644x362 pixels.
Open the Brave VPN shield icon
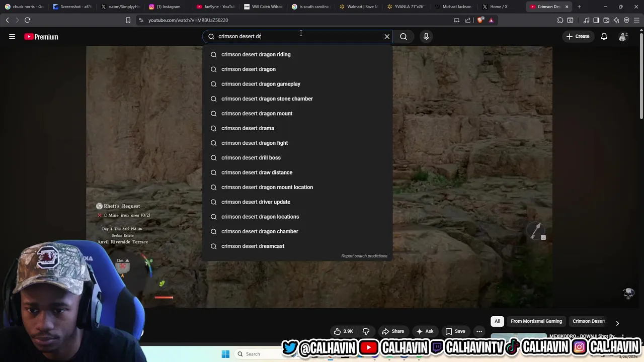(626, 20)
